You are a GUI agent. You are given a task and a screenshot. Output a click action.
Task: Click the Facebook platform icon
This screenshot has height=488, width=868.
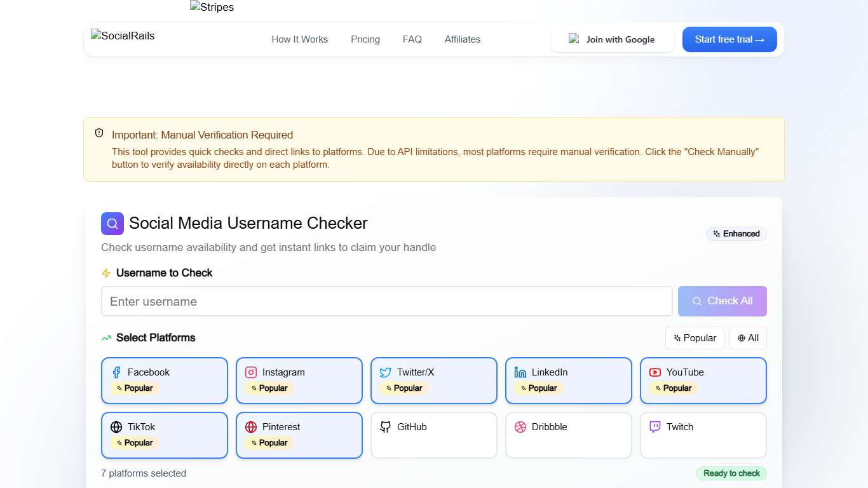tap(117, 372)
